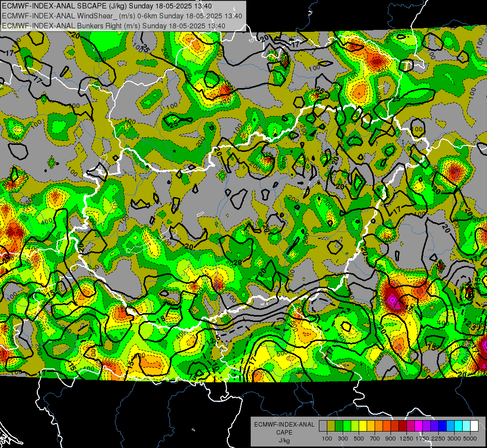The width and height of the screenshot is (487, 448).
Task: Click the '300' legend value label
Action: (x=343, y=439)
